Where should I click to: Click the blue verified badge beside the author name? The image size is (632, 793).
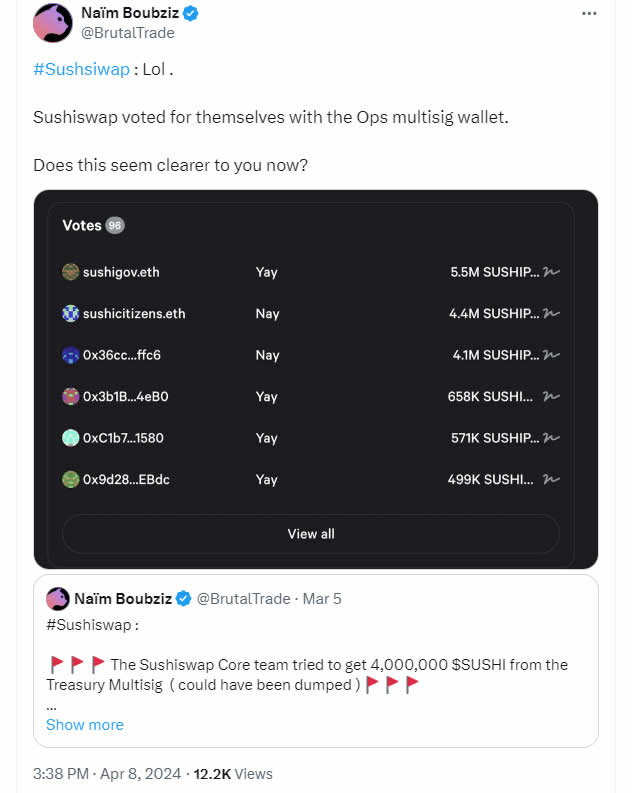190,14
